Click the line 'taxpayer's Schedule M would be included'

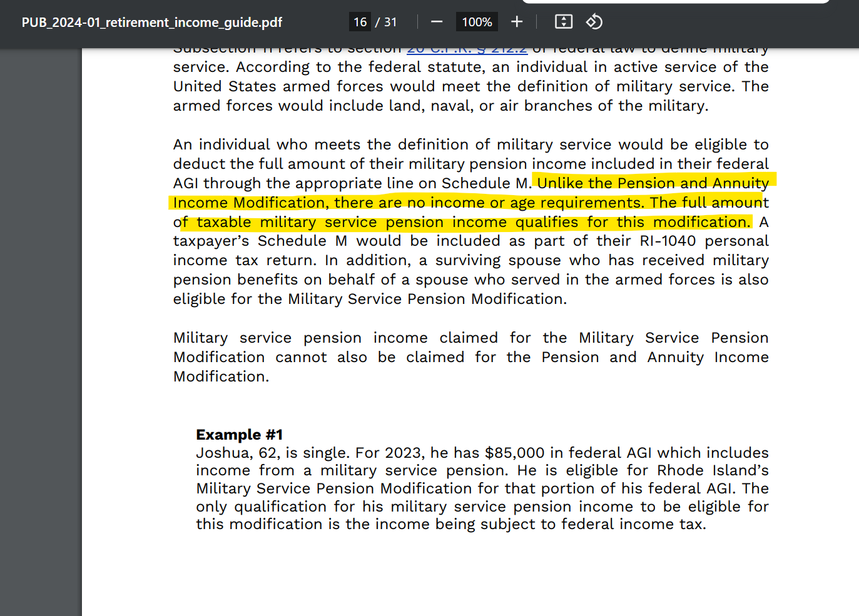click(471, 241)
